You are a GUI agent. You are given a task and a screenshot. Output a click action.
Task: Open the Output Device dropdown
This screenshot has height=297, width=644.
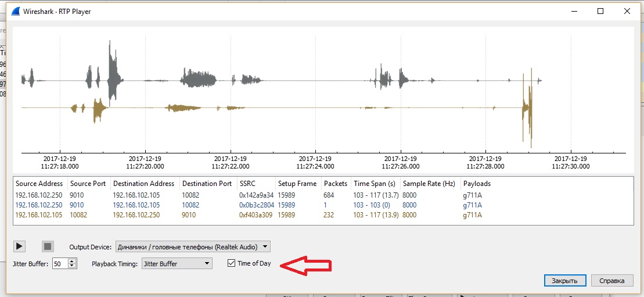pyautogui.click(x=193, y=246)
